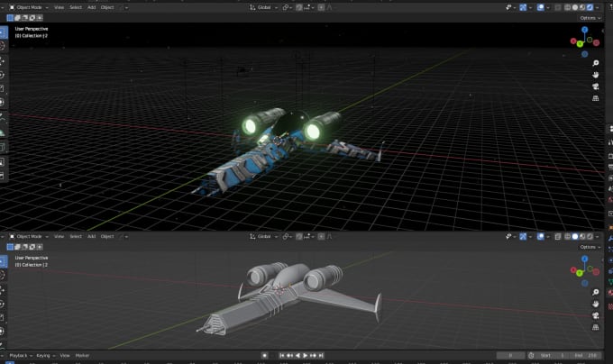The image size is (613, 364).
Task: Select material preview shading in bottom viewport header
Action: point(582,236)
